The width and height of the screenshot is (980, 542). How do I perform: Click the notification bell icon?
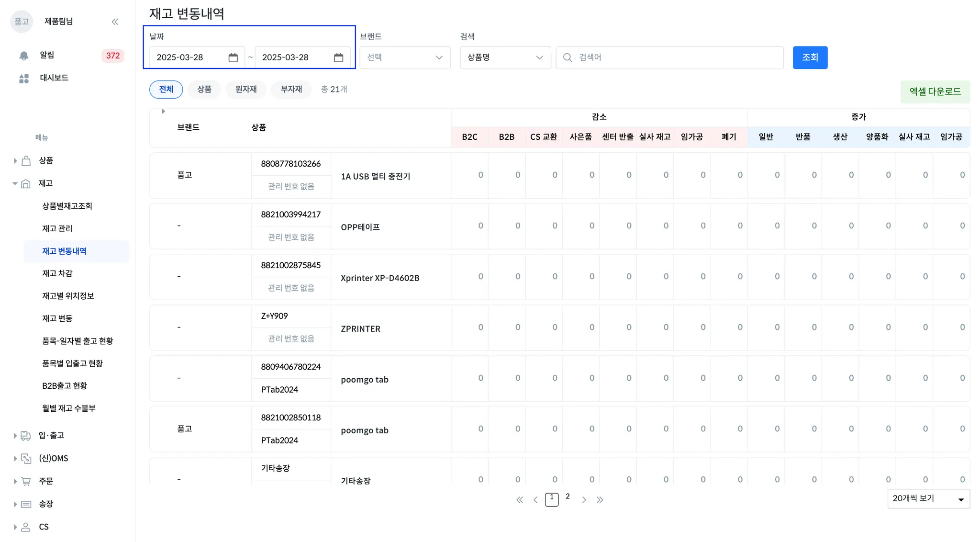coord(24,56)
